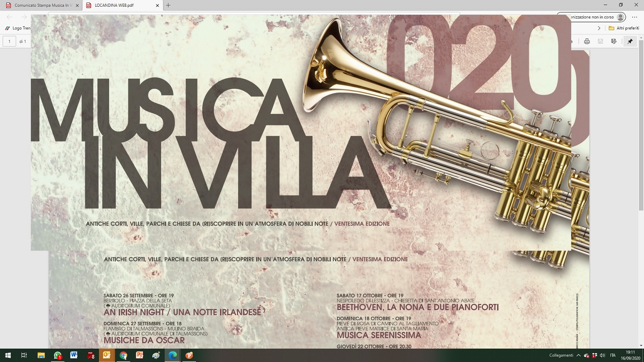Open the volume control in system tray
The height and width of the screenshot is (362, 644).
pyautogui.click(x=602, y=355)
